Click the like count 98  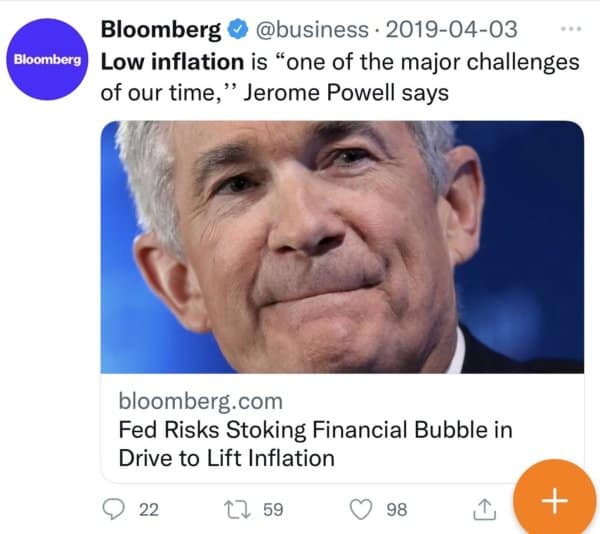396,510
